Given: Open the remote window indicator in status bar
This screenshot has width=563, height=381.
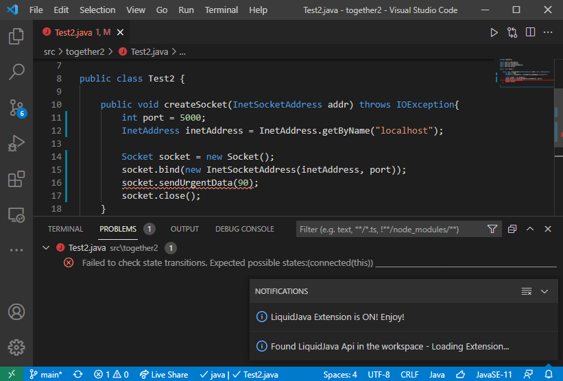Looking at the screenshot, I should 11,374.
